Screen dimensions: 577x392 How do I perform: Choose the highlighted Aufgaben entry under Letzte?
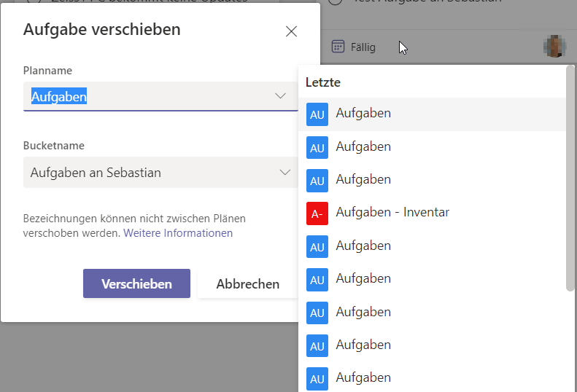[x=363, y=114]
